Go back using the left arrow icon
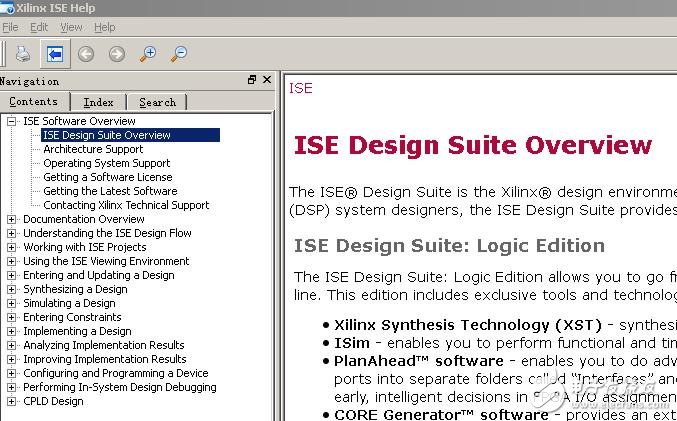Image resolution: width=677 pixels, height=421 pixels. 86,54
